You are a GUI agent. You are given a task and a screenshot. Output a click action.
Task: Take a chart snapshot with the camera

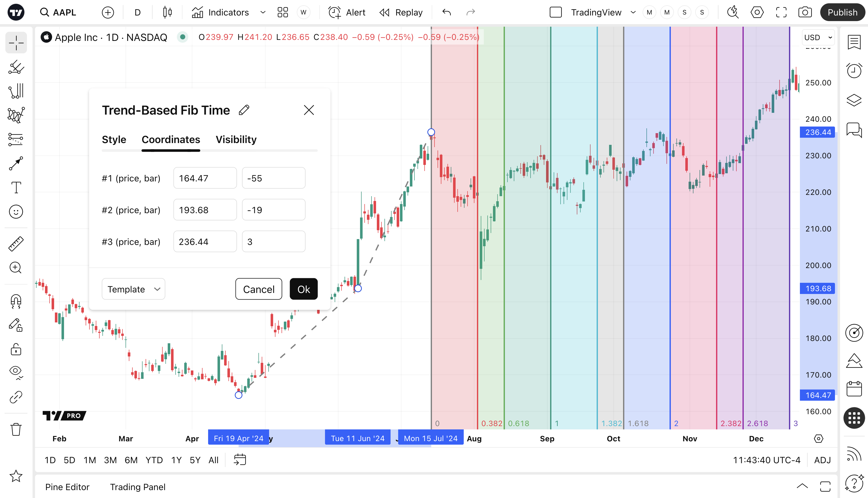tap(805, 13)
